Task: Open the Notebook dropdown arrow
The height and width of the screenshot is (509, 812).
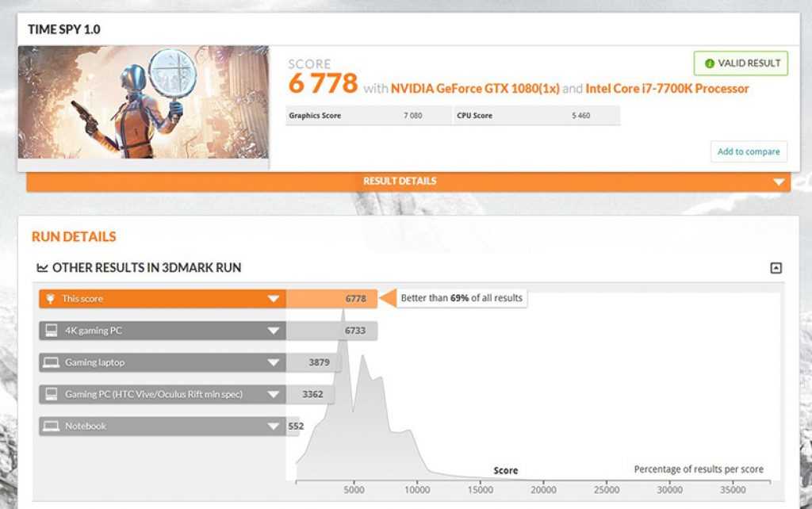Action: point(274,427)
